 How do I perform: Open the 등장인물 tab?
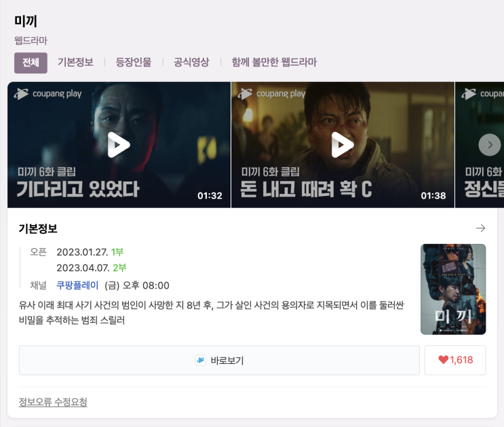tap(134, 62)
